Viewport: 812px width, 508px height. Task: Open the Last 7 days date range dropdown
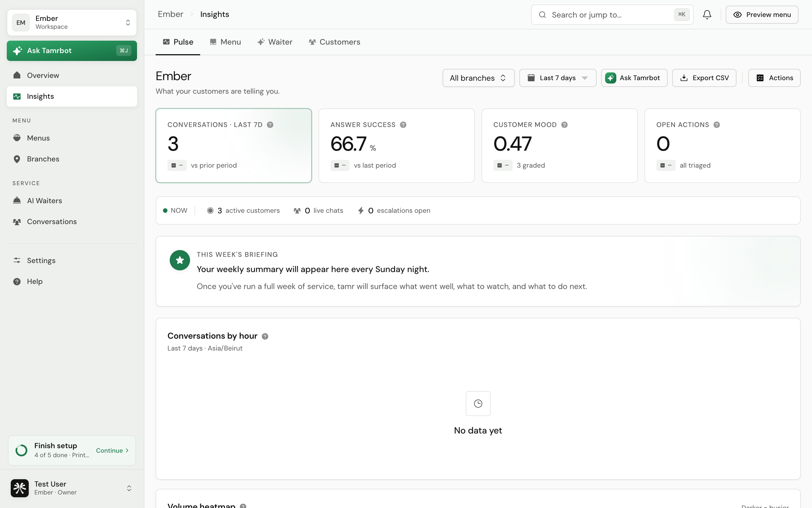[x=558, y=78]
